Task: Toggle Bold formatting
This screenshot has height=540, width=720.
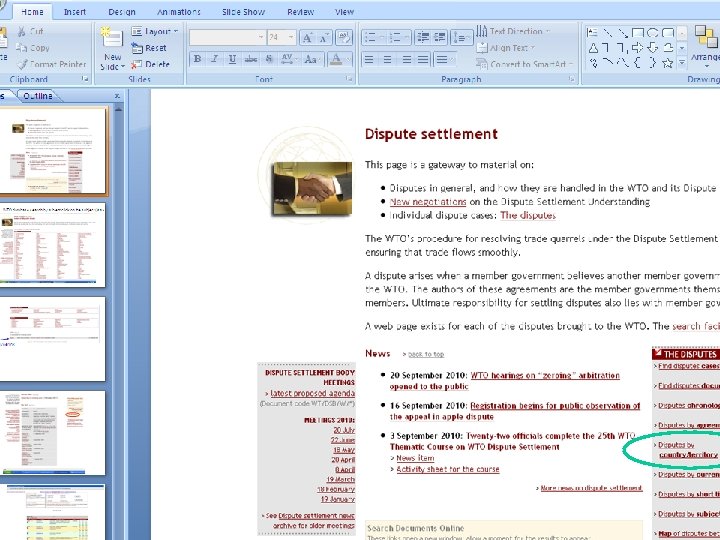Action: [197, 59]
